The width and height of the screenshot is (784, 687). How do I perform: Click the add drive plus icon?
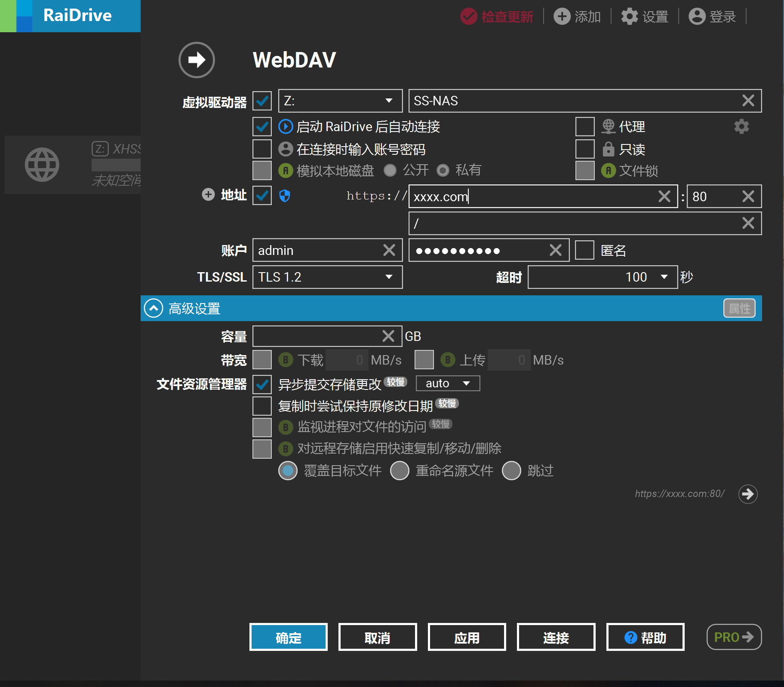coord(562,17)
